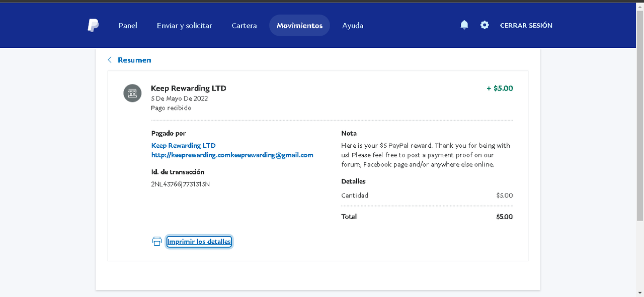The width and height of the screenshot is (644, 297).
Task: Click the Pago recibido status
Action: pos(171,108)
